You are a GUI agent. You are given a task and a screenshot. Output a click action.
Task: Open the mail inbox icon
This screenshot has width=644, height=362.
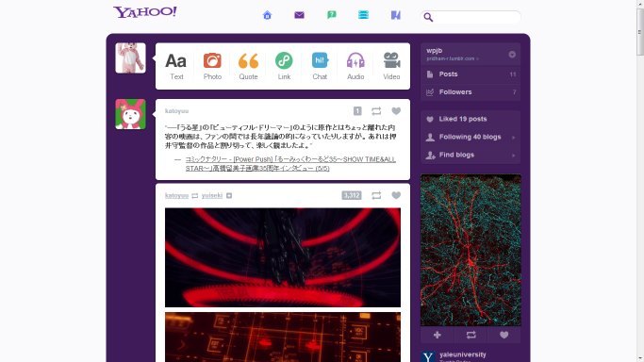coord(300,15)
